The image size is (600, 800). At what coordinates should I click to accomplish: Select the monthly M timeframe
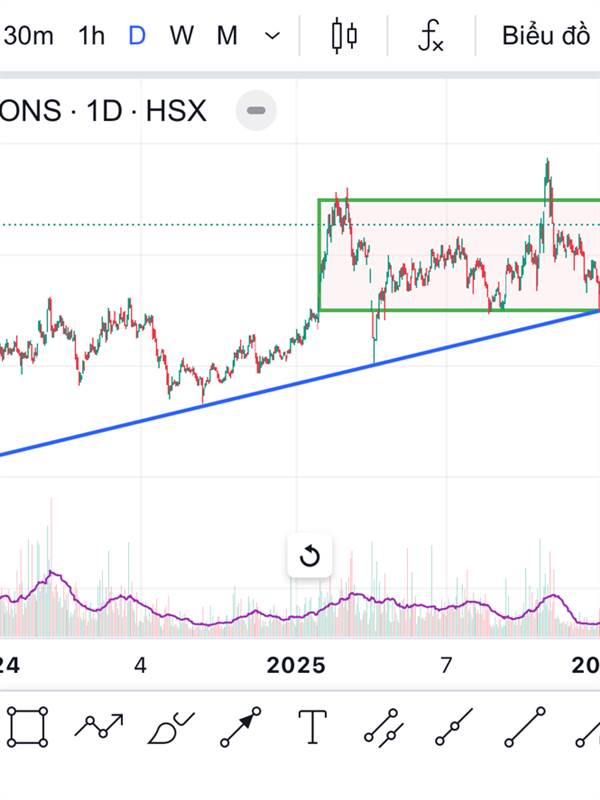point(227,36)
